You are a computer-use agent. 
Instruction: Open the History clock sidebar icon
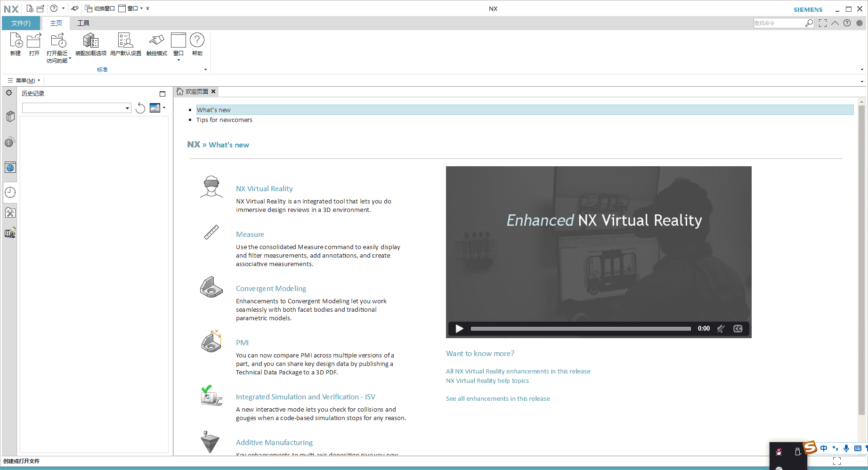(x=10, y=192)
